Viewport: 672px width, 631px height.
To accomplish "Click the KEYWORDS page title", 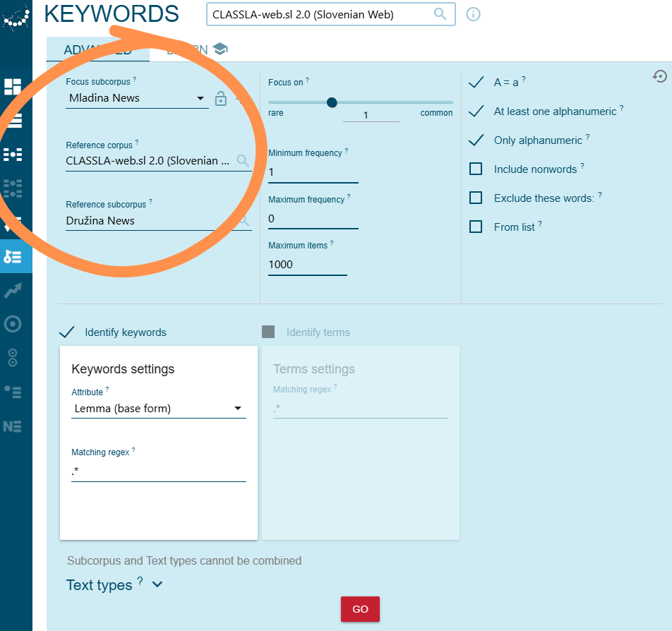I will pyautogui.click(x=112, y=14).
